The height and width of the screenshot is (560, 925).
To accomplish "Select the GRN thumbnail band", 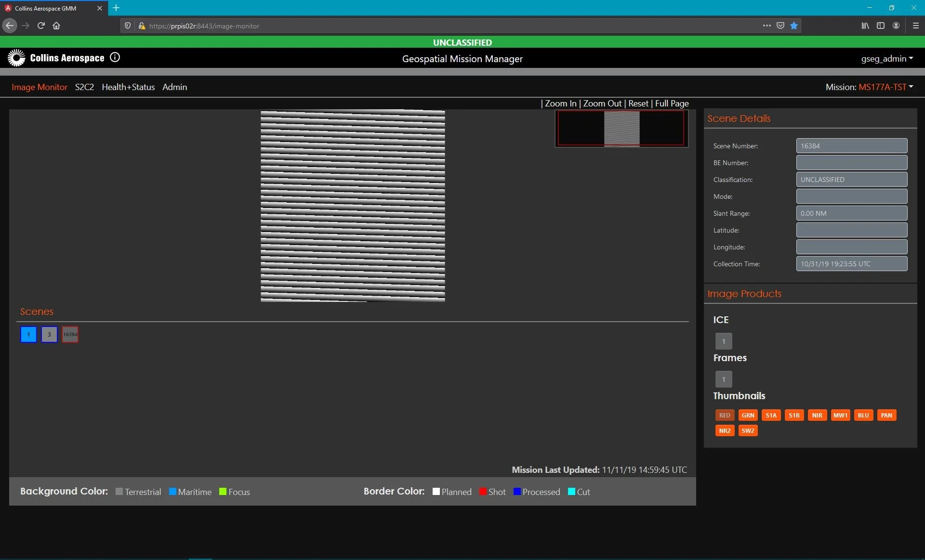I will [748, 415].
